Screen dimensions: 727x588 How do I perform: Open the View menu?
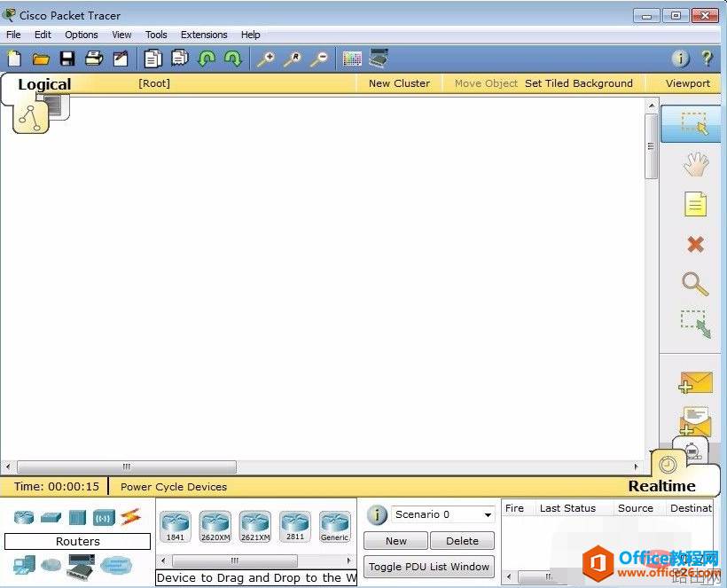click(122, 35)
